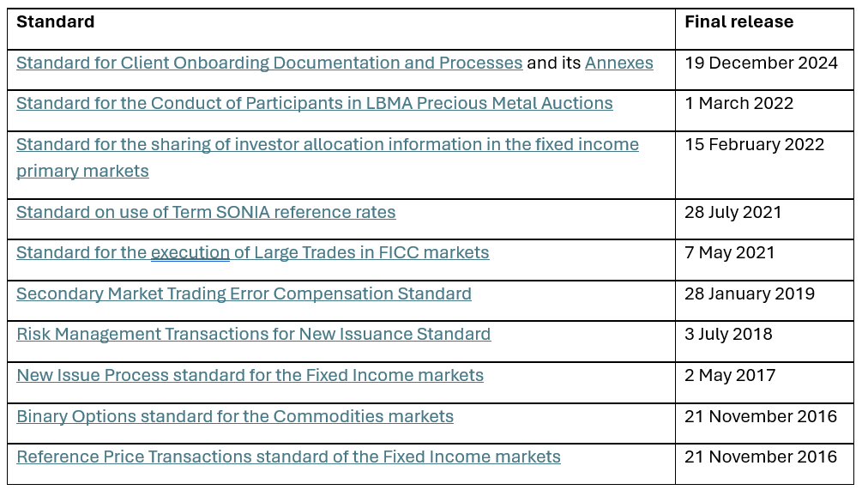Select the 28 July 2021 date cell

pyautogui.click(x=732, y=212)
